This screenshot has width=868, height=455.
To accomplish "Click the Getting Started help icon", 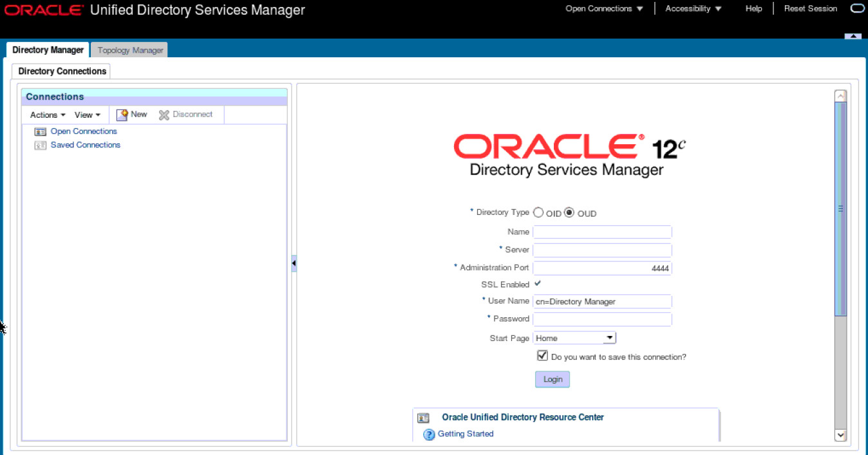I will coord(429,434).
